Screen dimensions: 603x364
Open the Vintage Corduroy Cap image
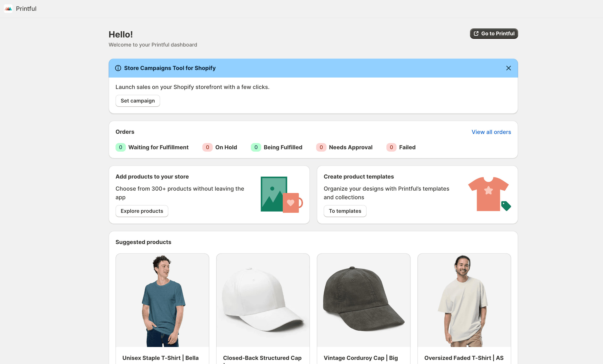tap(364, 300)
